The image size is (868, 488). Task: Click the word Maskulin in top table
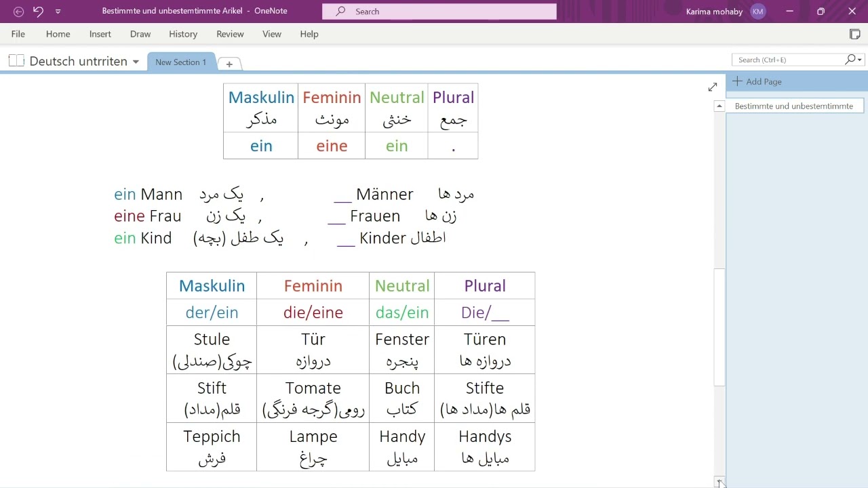(261, 97)
